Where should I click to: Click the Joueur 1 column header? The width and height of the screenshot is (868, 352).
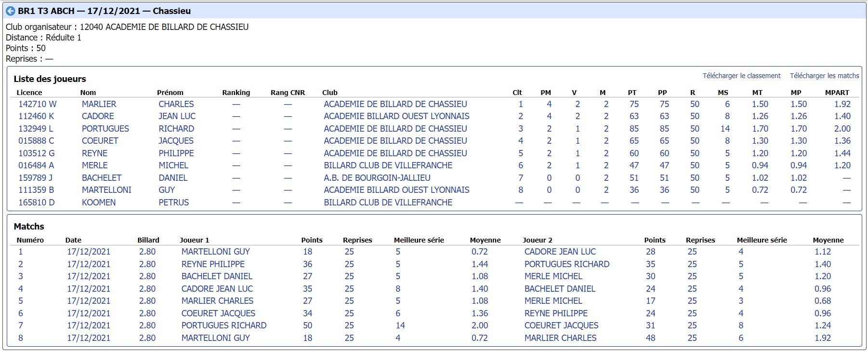pyautogui.click(x=195, y=240)
